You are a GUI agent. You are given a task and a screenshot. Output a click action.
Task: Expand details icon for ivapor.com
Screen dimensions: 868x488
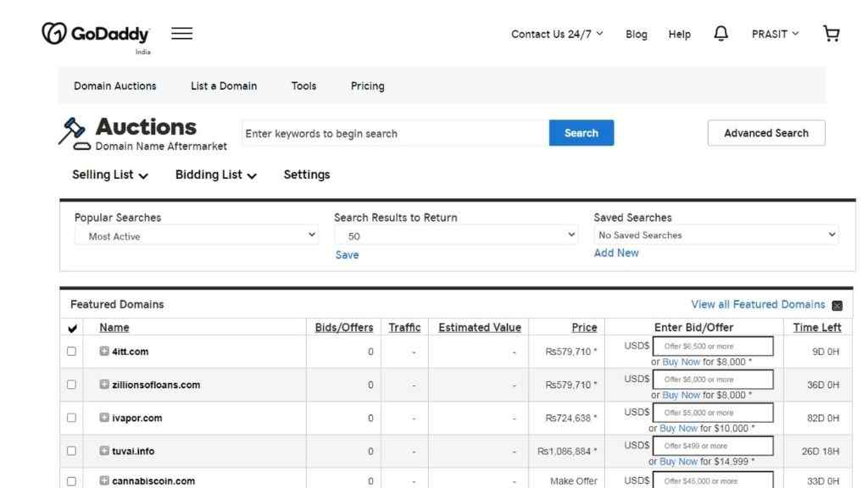pyautogui.click(x=104, y=417)
